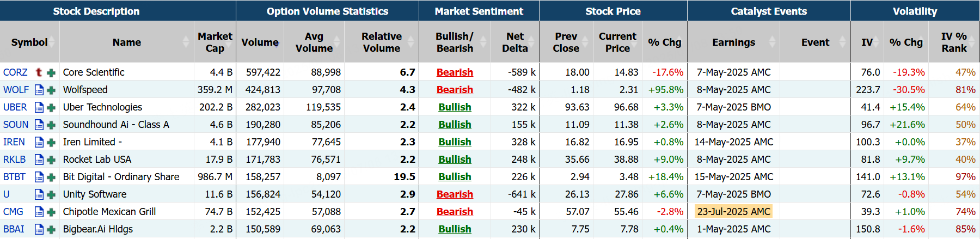Click the green plus icon for CORZ
Viewport: 980px width, 239px height.
pos(51,72)
